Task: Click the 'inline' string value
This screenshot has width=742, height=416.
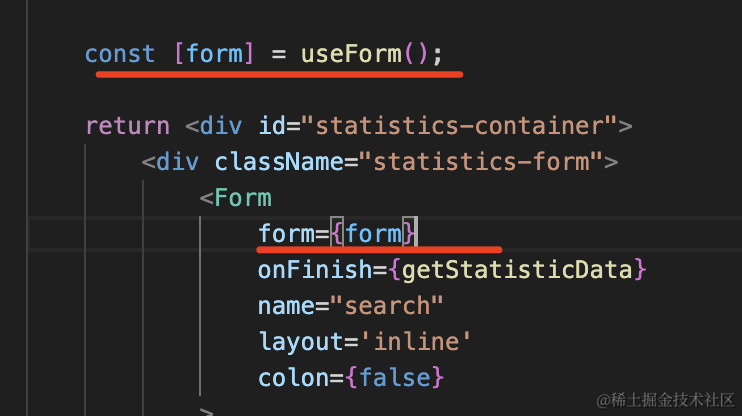Action: pyautogui.click(x=416, y=342)
